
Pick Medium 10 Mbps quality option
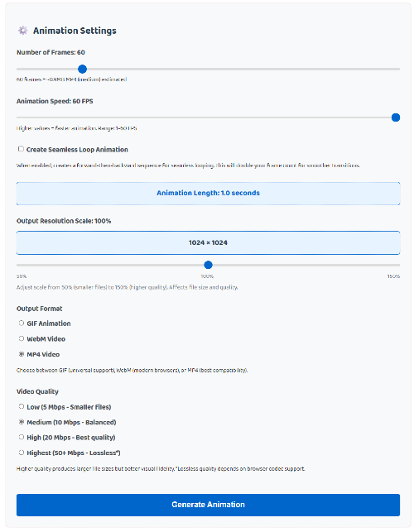(x=21, y=422)
